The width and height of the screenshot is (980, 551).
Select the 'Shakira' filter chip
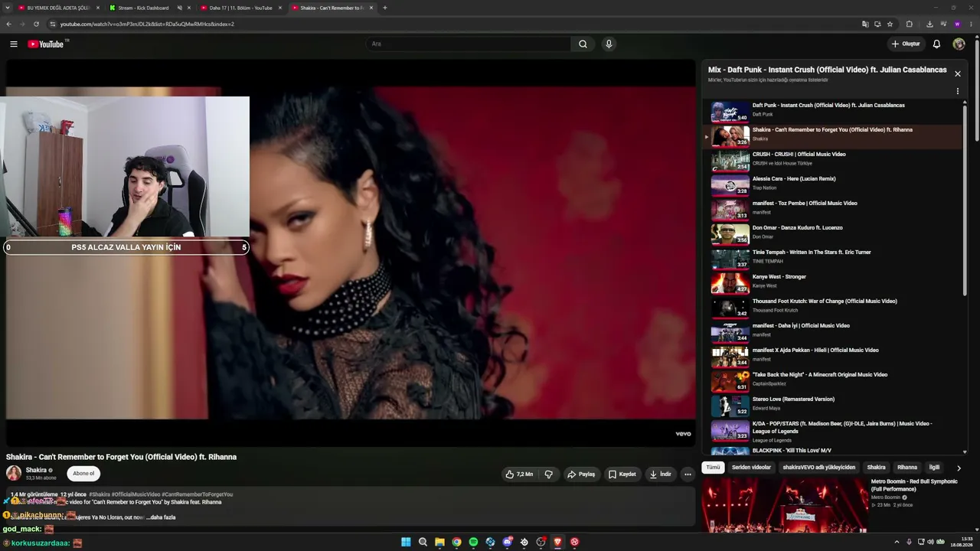876,468
